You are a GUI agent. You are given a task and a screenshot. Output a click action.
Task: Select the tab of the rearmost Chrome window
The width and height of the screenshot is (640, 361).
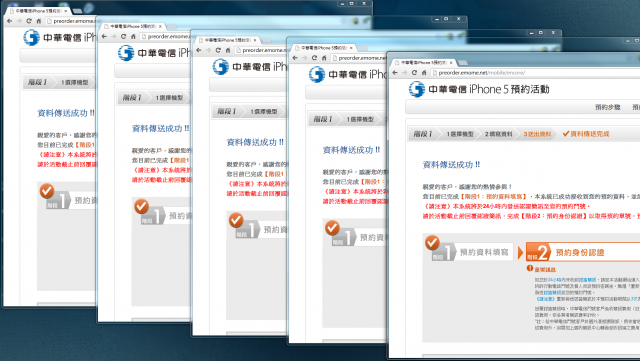tap(38, 11)
